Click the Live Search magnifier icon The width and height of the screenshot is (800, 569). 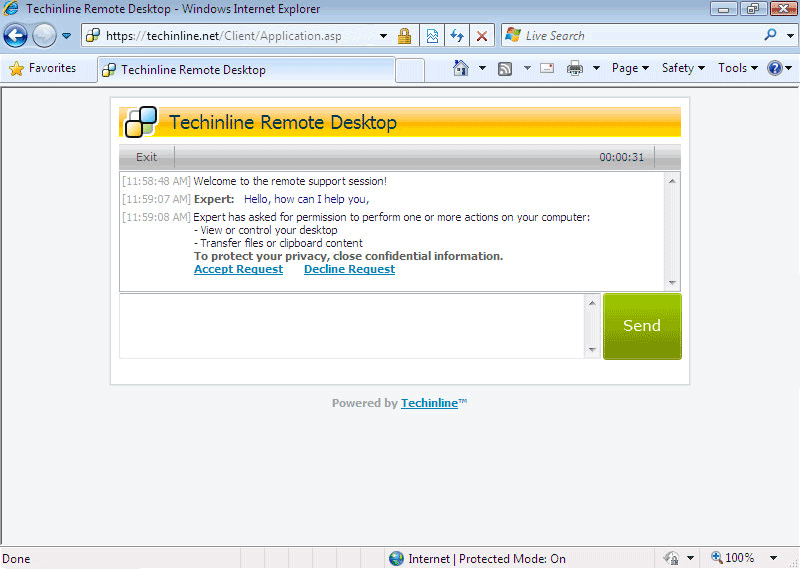tap(770, 35)
